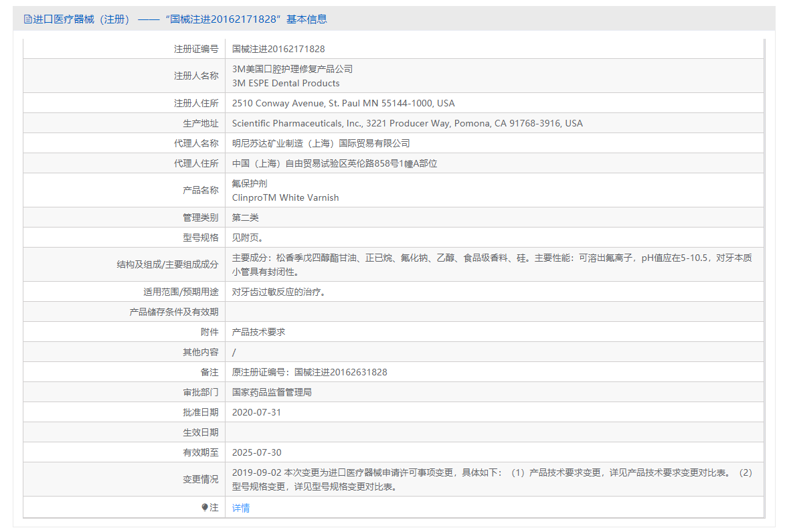
Task: Select the 注册人名称 label
Action: (196, 76)
